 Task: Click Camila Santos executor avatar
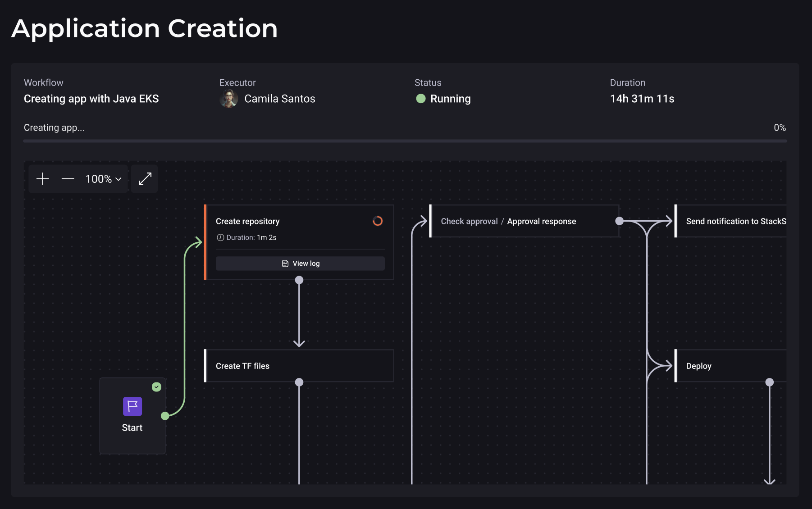[229, 99]
